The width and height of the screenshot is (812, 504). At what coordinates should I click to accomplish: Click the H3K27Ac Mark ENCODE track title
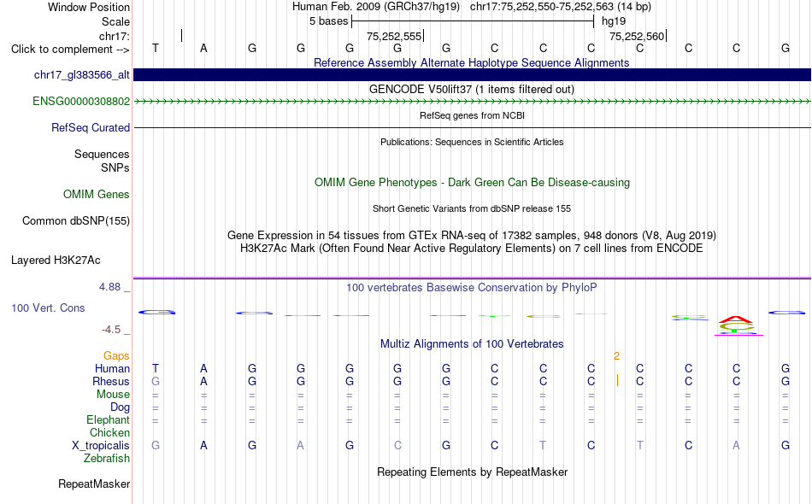click(x=472, y=249)
